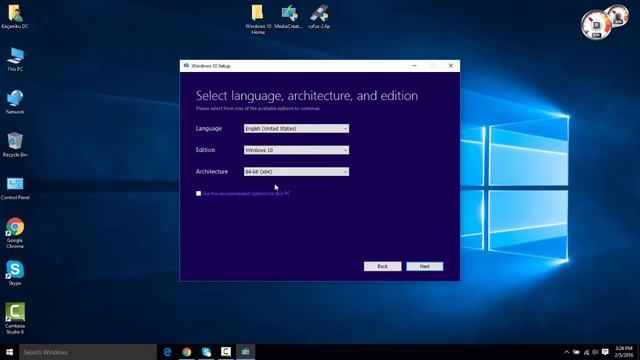Viewport: 640px width, 360px height.
Task: Select the rufus-2.6p desktop icon
Action: click(x=319, y=16)
